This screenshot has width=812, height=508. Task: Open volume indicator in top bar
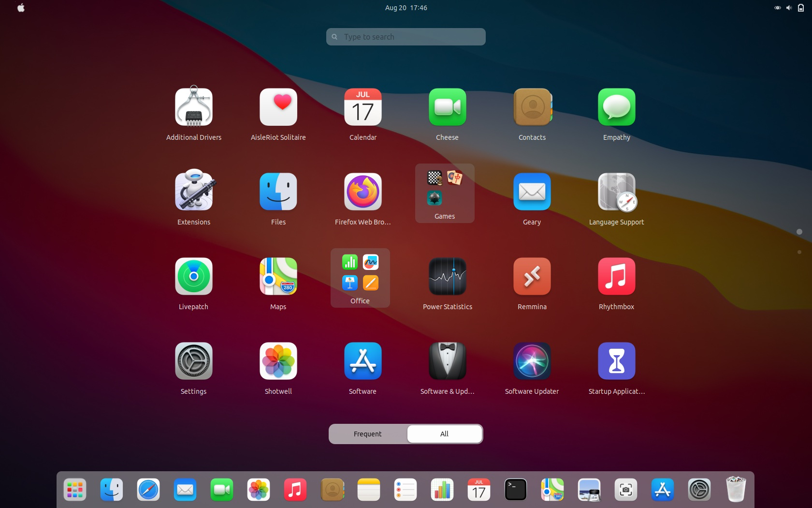[789, 8]
